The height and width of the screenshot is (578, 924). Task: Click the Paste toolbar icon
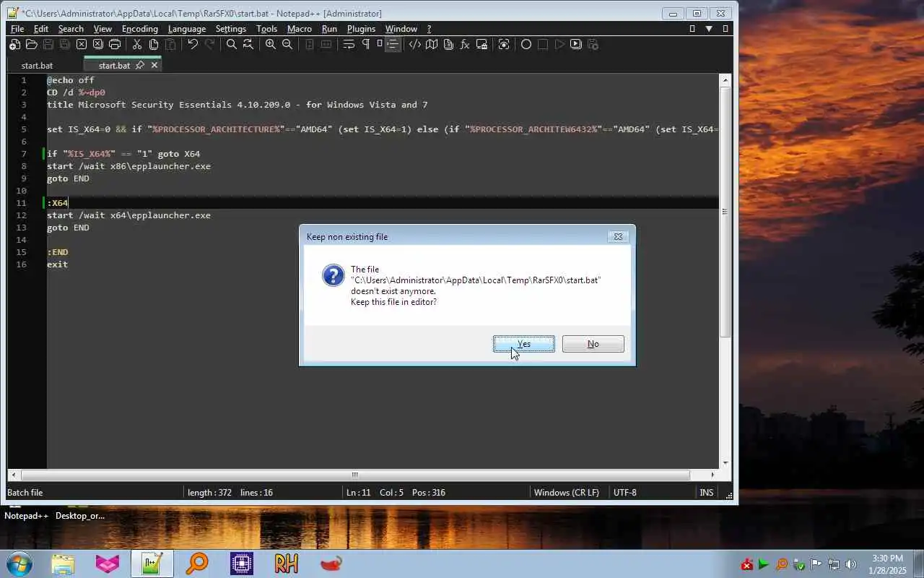[x=170, y=44]
